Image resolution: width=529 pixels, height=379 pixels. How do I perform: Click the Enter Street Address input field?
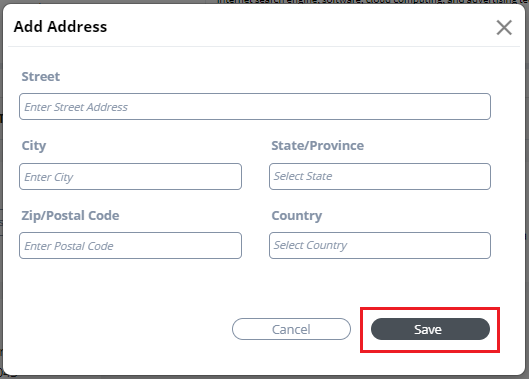[255, 107]
